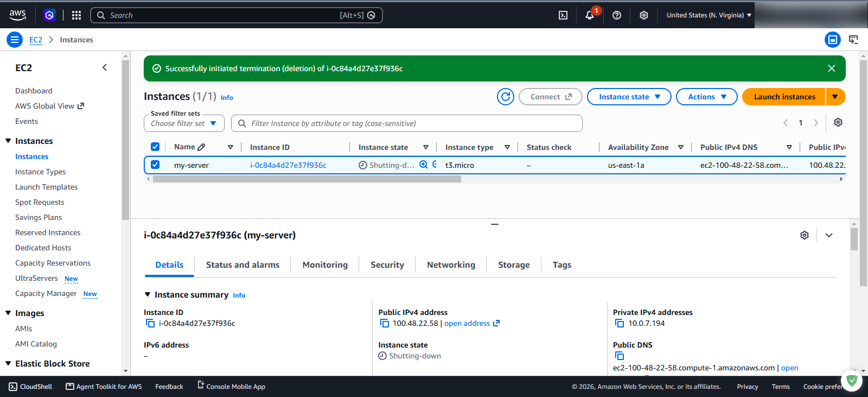The height and width of the screenshot is (397, 868).
Task: Copy the public IPv4 address 100.48.22.58
Action: pyautogui.click(x=385, y=323)
